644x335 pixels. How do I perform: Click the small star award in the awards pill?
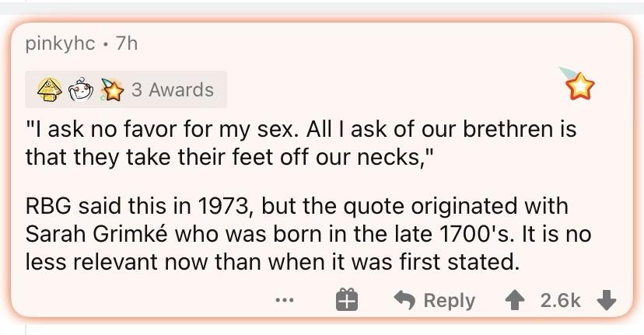click(x=114, y=90)
